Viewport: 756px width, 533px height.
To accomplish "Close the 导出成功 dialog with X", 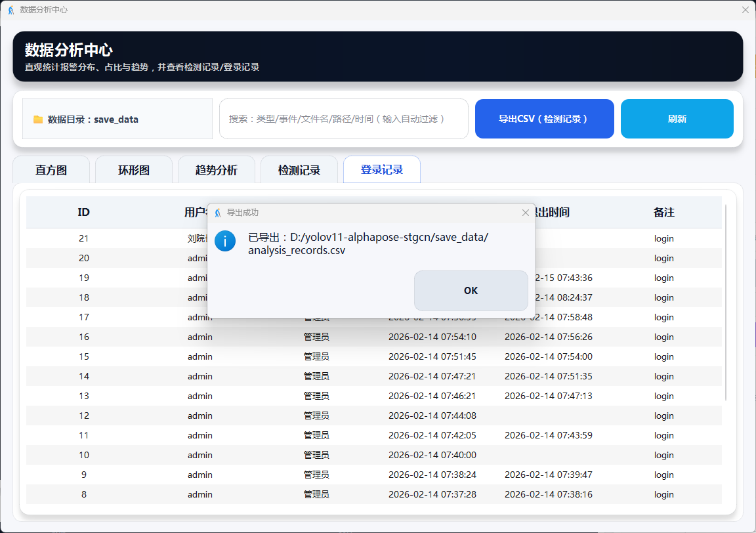I will tap(525, 213).
